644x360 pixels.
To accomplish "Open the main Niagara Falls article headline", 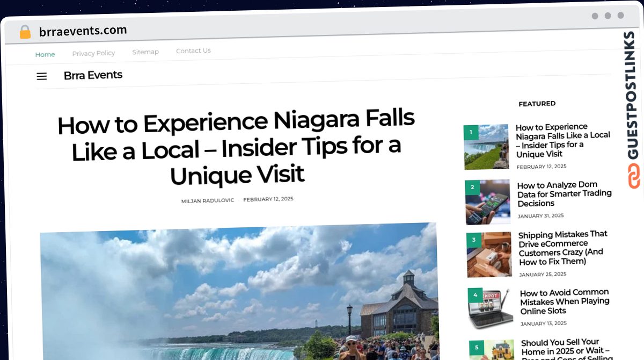I will pos(236,149).
